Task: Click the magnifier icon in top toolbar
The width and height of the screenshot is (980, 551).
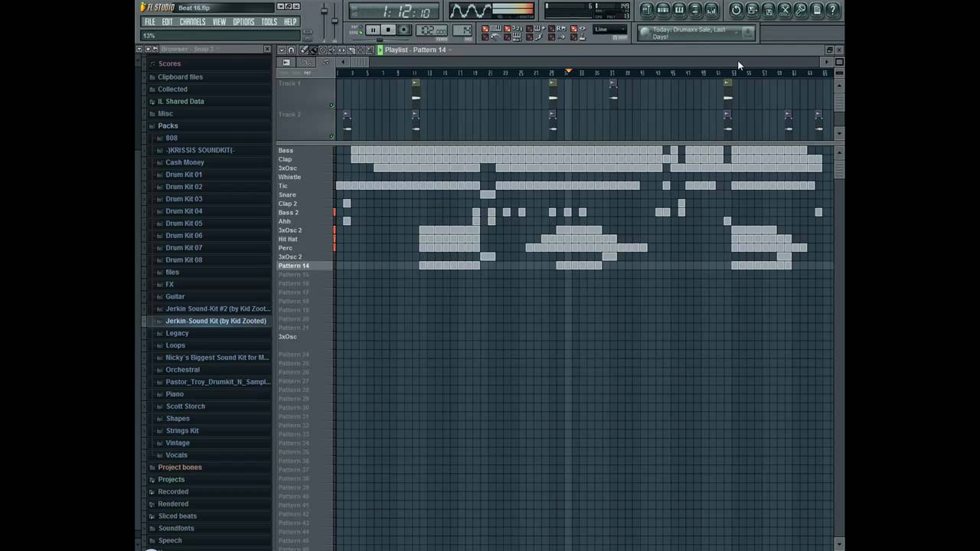Action: (x=801, y=10)
